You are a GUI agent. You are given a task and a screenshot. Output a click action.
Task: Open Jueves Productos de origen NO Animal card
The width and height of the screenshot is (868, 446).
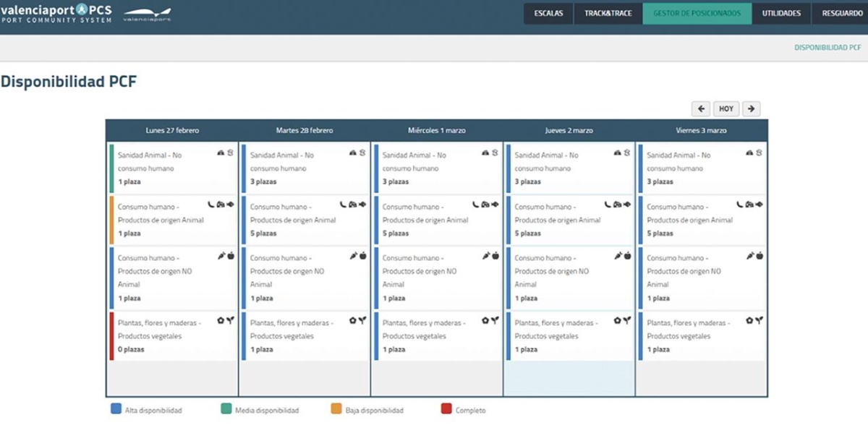571,278
